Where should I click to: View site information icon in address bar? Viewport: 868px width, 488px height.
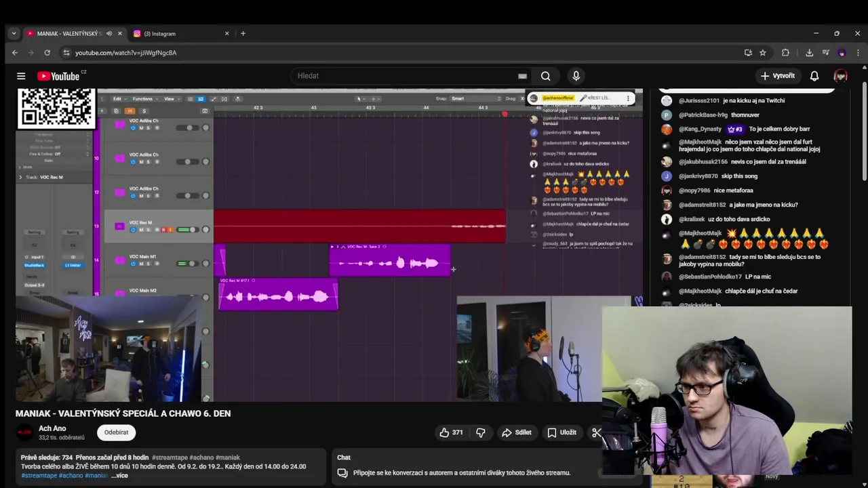tap(66, 53)
